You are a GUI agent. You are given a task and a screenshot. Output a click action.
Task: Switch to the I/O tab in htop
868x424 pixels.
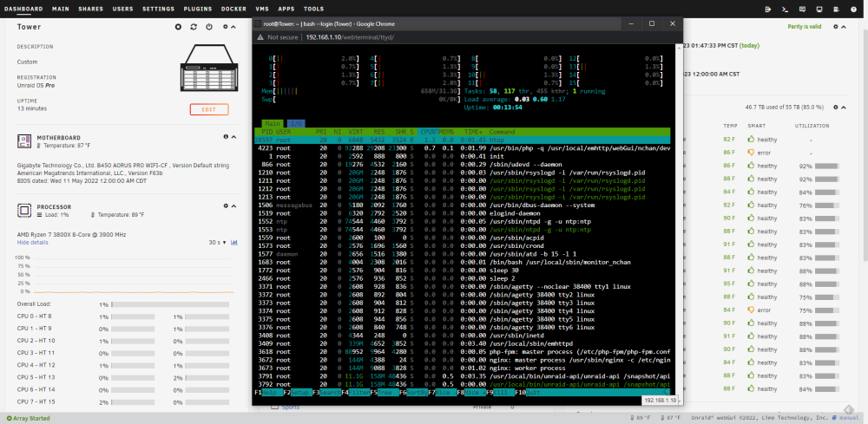(296, 124)
